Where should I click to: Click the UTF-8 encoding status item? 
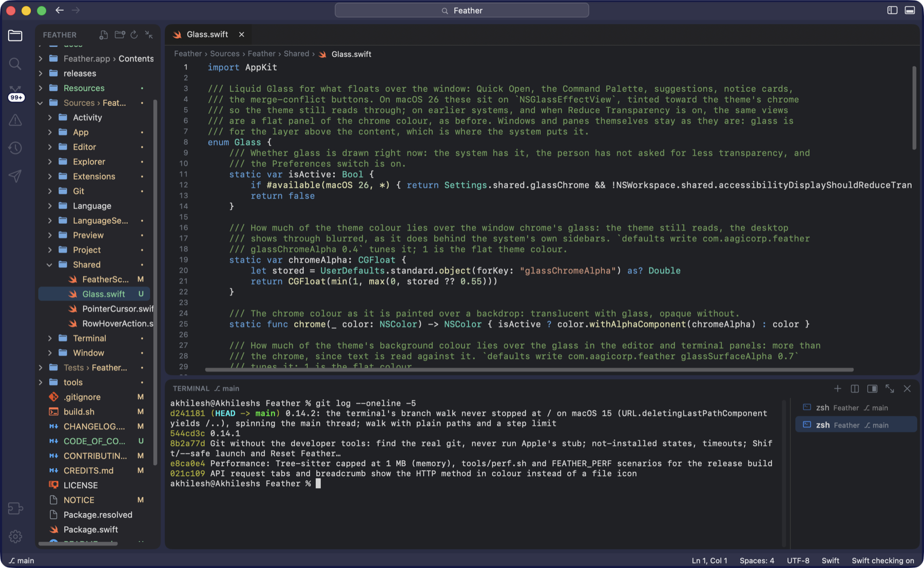coord(798,560)
